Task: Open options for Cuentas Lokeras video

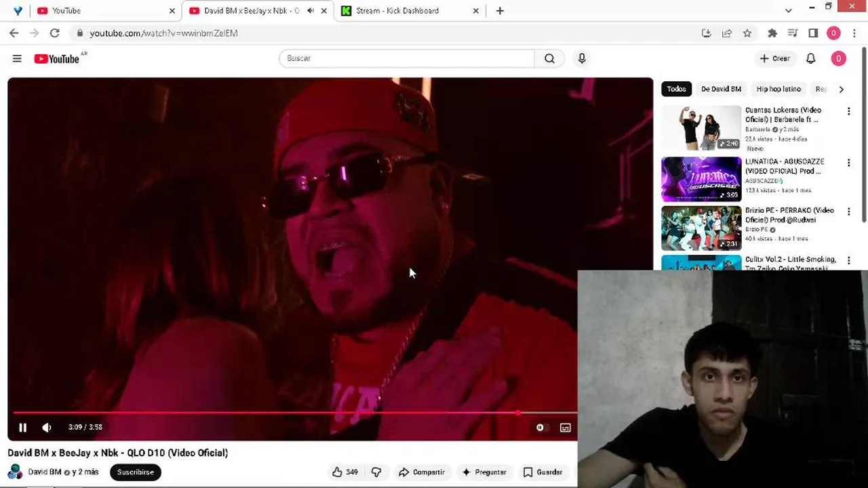Action: click(x=848, y=111)
